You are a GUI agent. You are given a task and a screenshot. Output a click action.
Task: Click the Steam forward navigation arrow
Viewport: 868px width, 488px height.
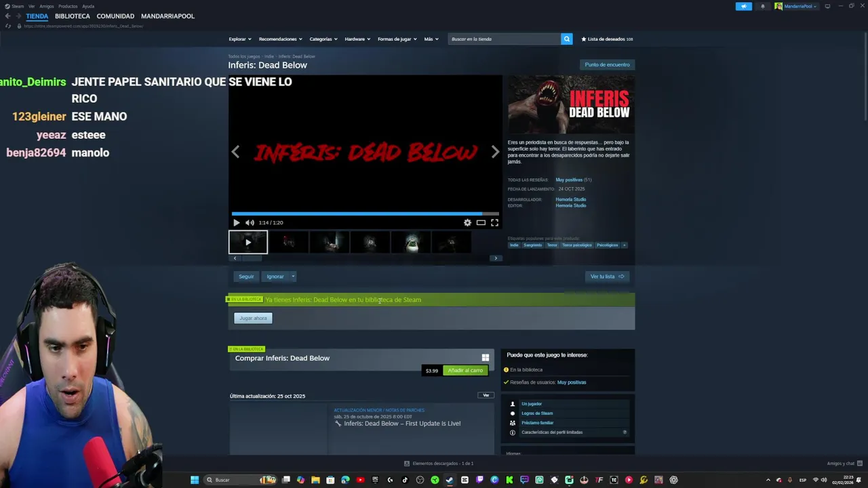(18, 16)
